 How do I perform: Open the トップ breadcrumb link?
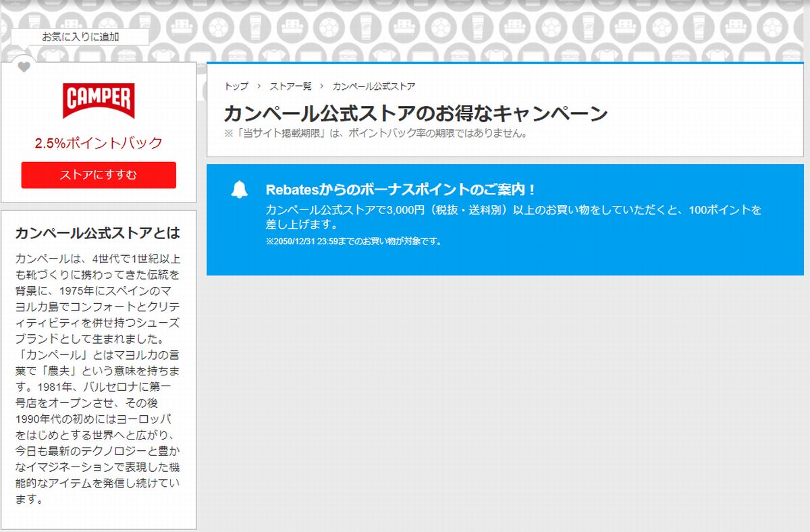click(236, 86)
